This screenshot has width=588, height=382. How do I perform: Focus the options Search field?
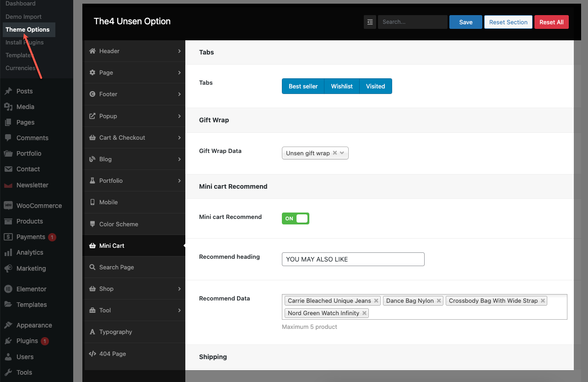tap(413, 22)
